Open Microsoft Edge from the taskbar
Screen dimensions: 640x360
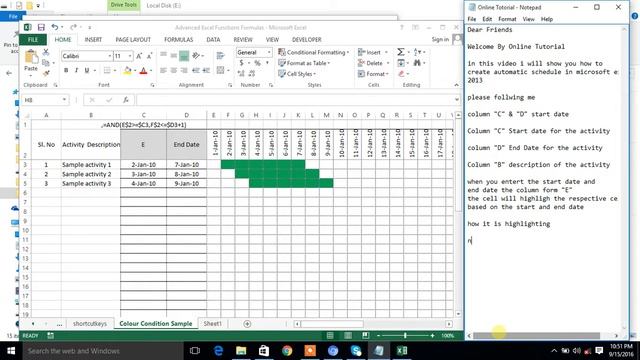218,351
